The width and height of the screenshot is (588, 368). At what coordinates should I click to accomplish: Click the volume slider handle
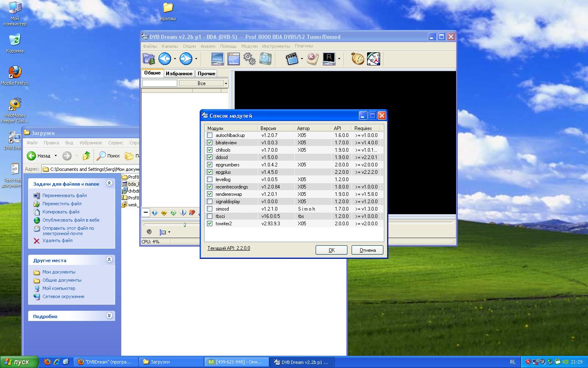tap(185, 224)
